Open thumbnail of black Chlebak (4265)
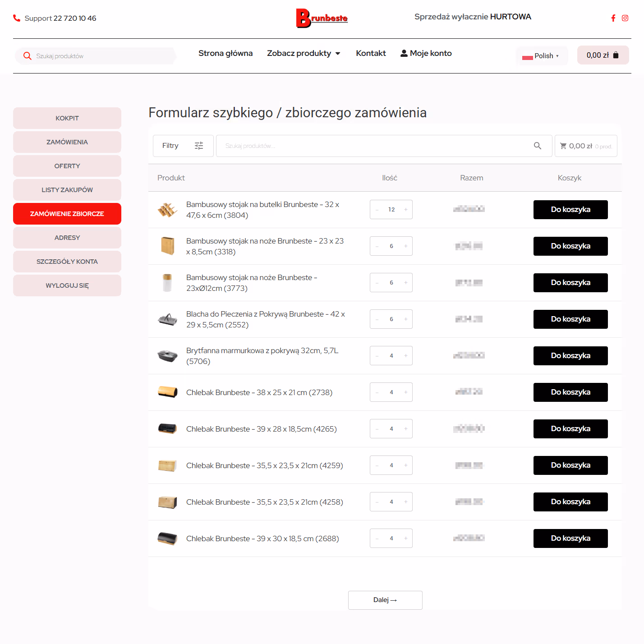This screenshot has height=644, width=644. tap(167, 429)
